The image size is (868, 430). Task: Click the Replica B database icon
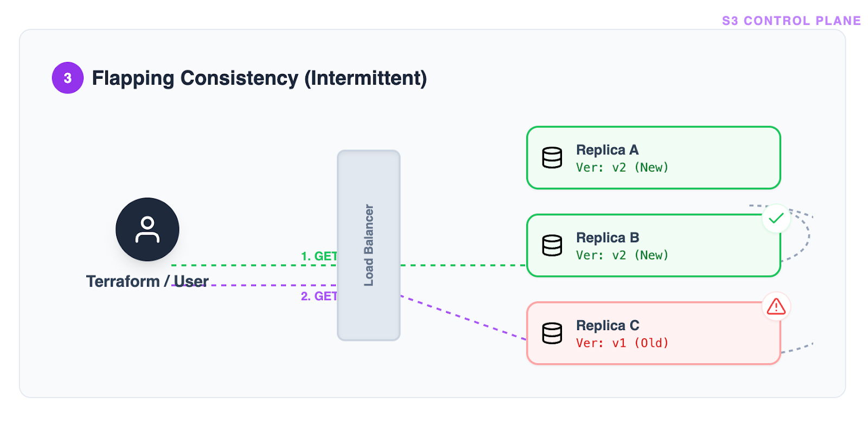(552, 245)
